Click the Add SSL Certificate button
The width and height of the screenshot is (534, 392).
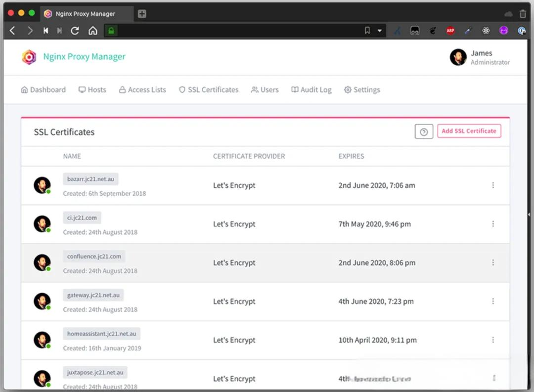pos(469,131)
